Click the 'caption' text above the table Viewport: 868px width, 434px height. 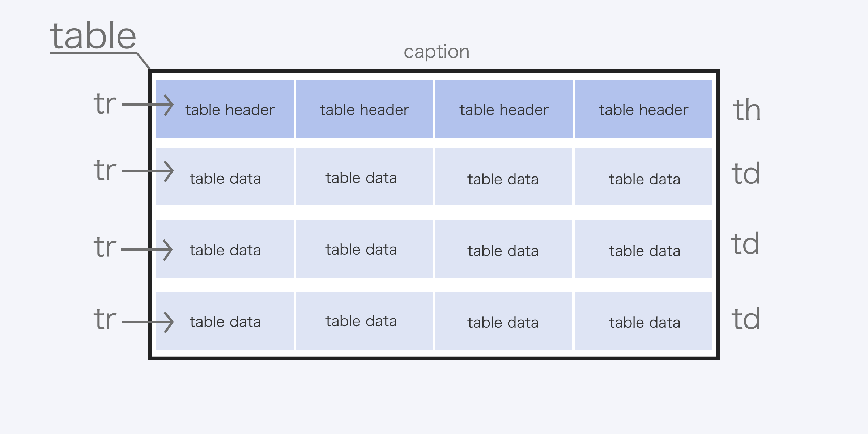click(437, 52)
